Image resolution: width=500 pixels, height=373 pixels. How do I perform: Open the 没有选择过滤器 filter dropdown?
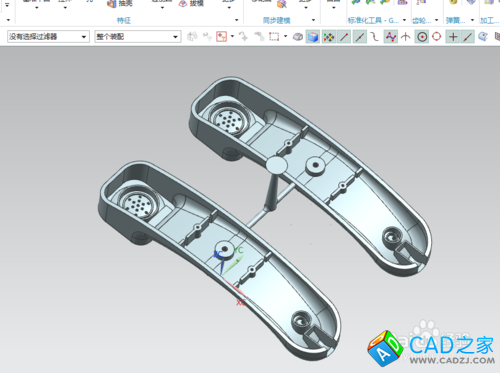(48, 36)
